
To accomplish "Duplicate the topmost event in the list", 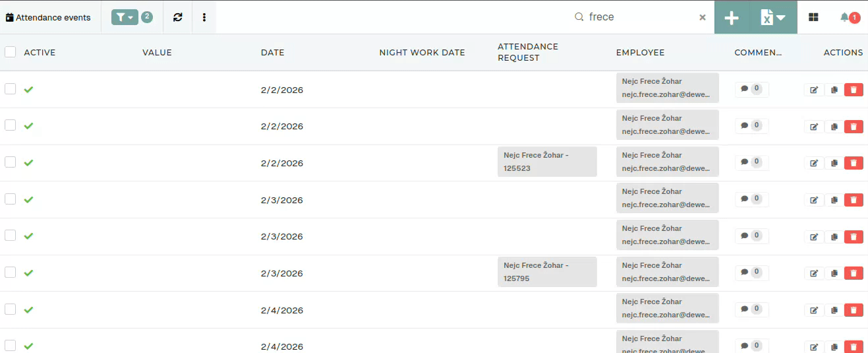I will point(834,90).
